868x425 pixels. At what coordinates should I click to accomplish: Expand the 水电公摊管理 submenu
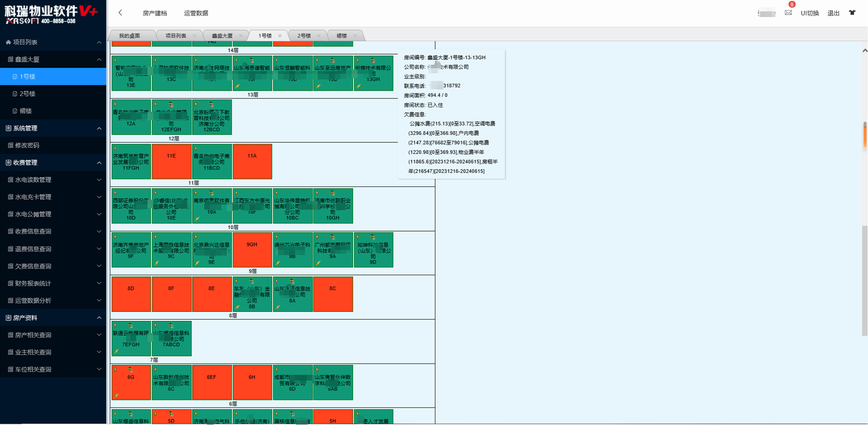99,214
